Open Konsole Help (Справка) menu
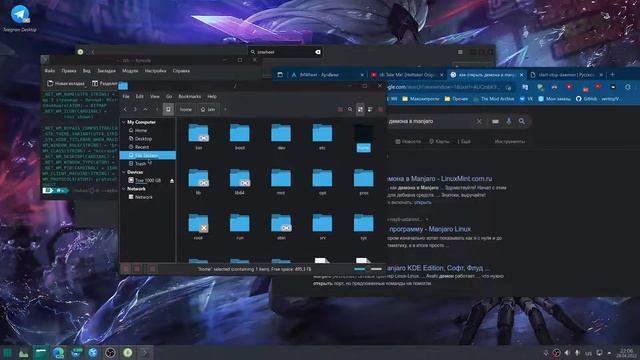This screenshot has height=360, width=640. coord(181,71)
